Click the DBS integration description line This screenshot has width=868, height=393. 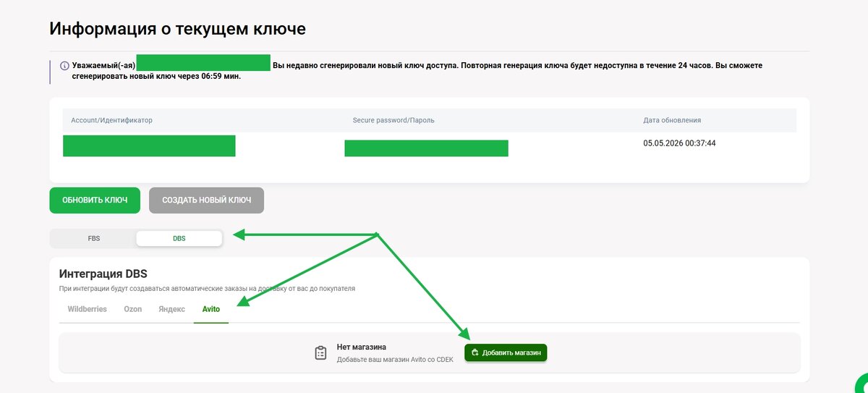click(x=207, y=289)
